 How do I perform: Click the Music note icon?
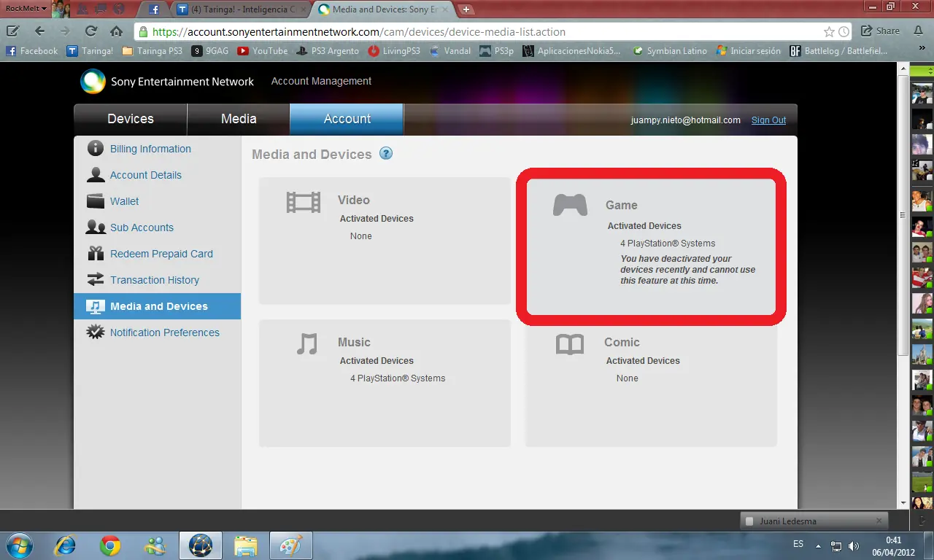click(307, 343)
